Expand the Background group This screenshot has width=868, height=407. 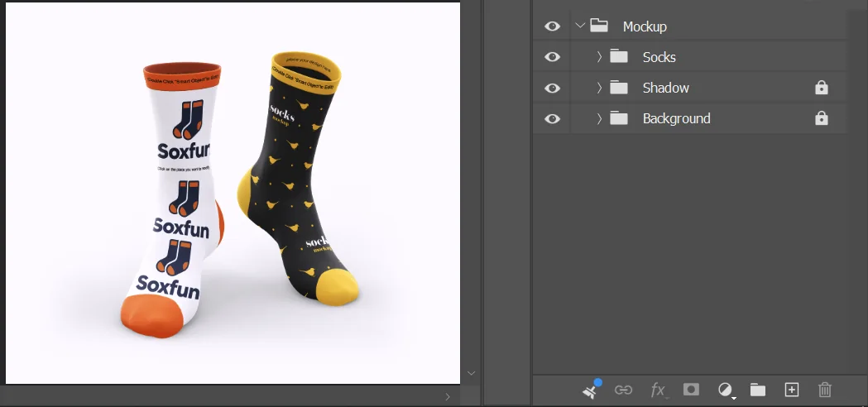point(600,118)
